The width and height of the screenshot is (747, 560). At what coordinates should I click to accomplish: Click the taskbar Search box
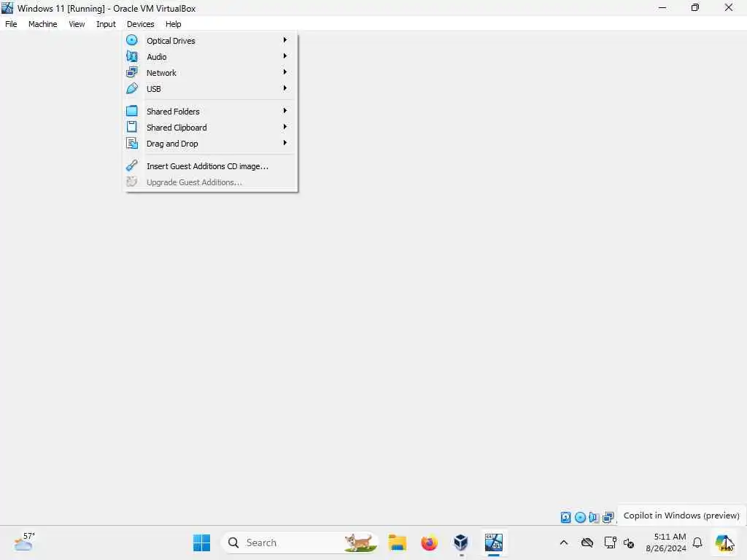[300, 542]
